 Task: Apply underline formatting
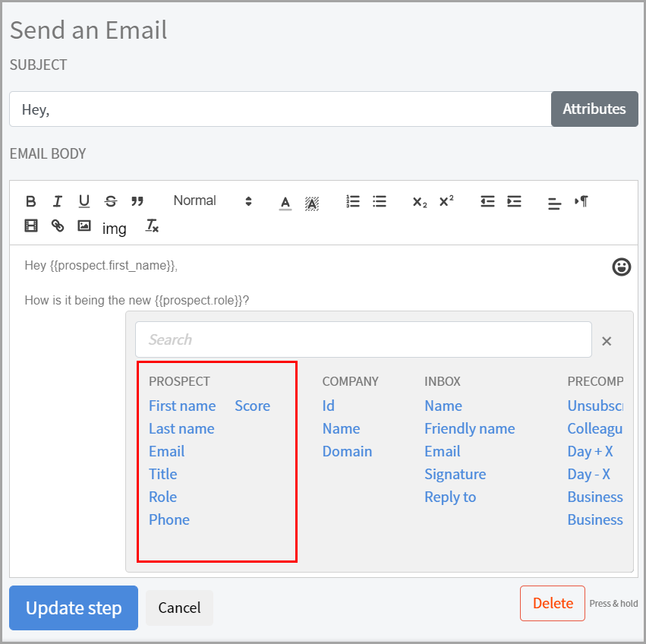(84, 201)
